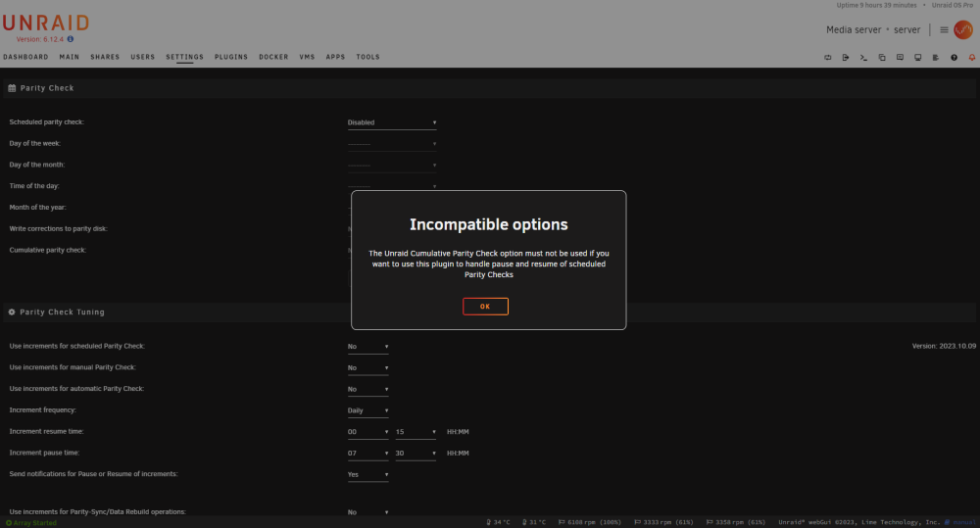Open the system Log icon
Viewport: 980px width, 528px height.
pos(936,58)
